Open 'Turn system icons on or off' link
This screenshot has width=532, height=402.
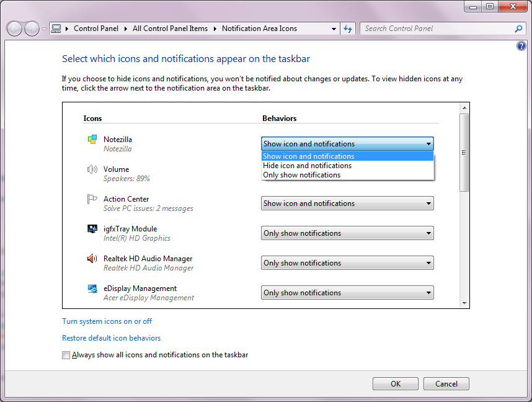coord(107,321)
